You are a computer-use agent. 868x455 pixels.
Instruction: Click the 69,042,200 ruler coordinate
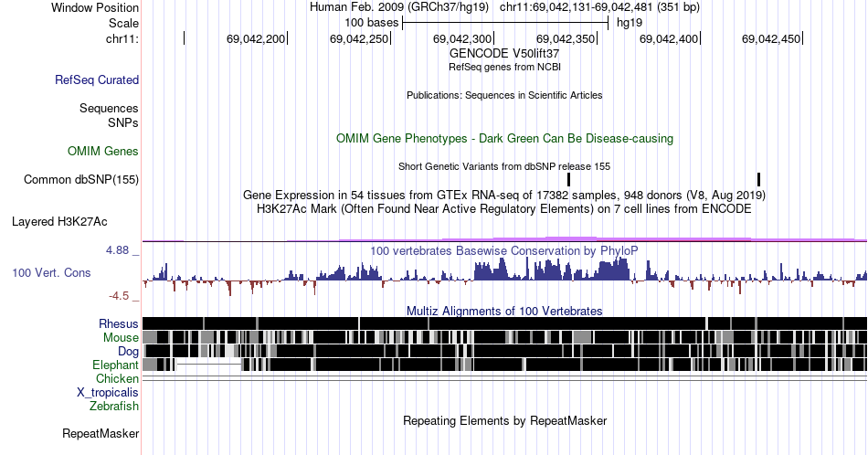click(x=256, y=38)
